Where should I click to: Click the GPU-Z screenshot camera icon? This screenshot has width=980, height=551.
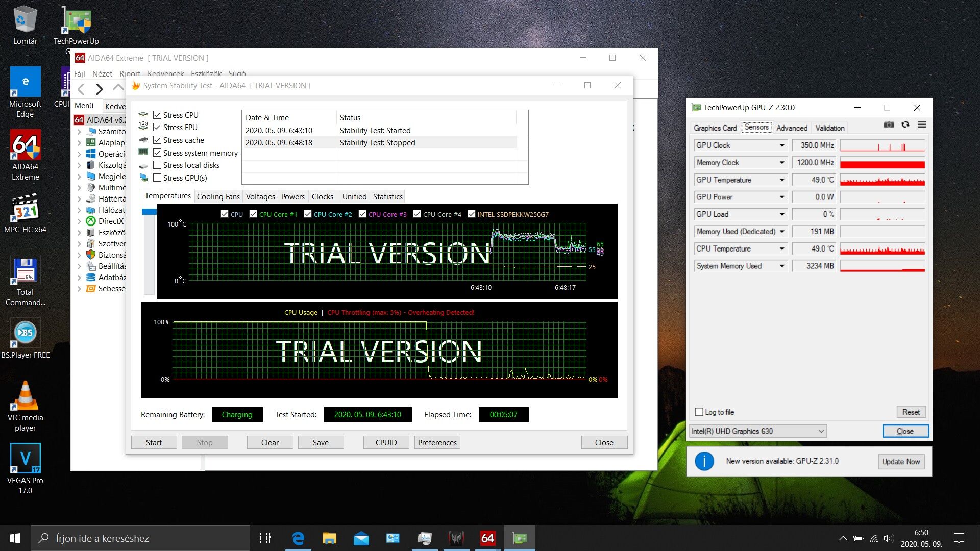point(889,124)
